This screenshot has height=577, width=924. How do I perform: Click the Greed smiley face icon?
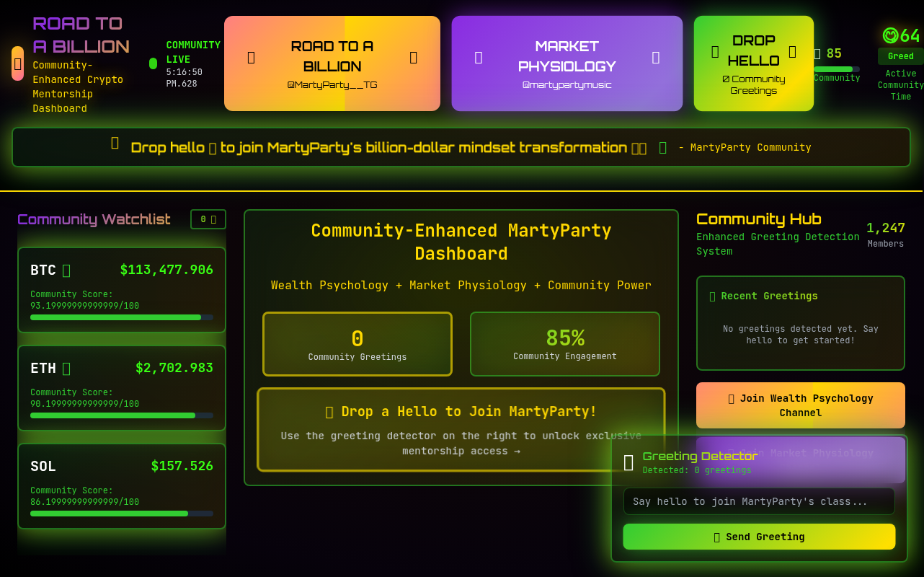point(891,35)
